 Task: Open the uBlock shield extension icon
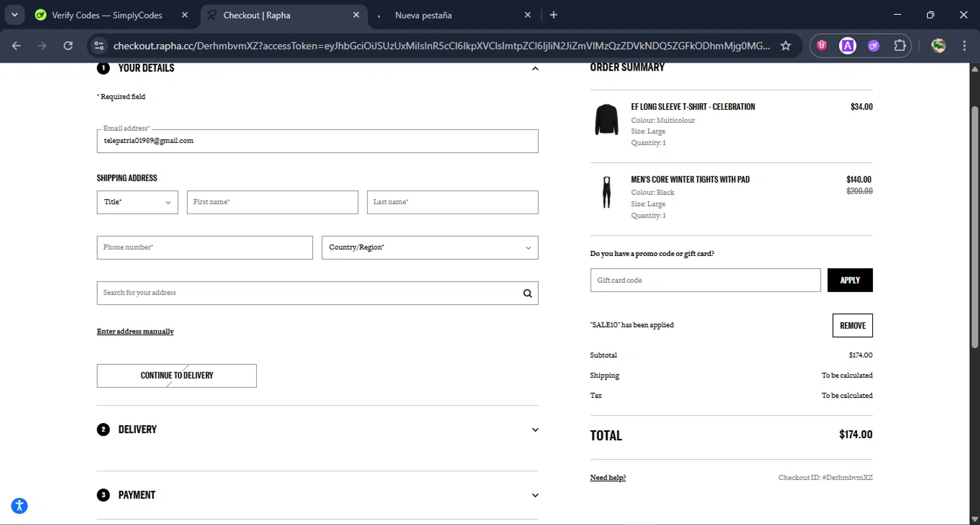pos(822,46)
